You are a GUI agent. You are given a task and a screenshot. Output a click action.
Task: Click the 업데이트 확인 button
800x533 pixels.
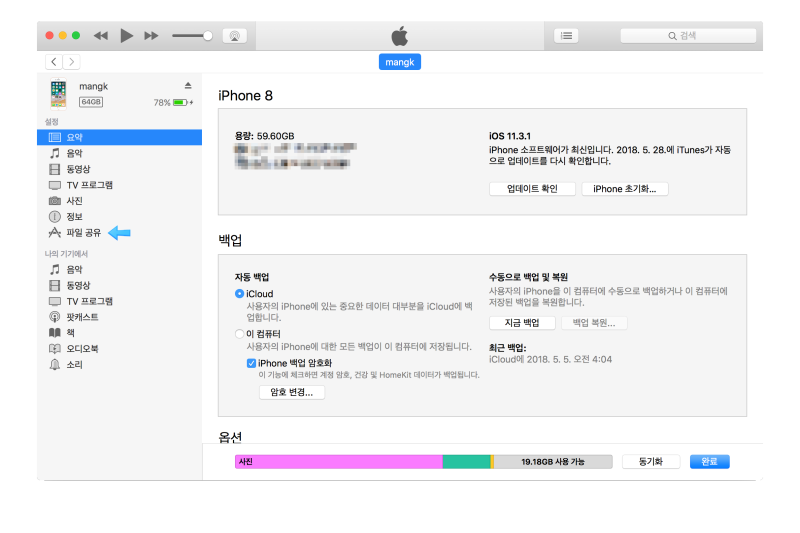click(532, 189)
